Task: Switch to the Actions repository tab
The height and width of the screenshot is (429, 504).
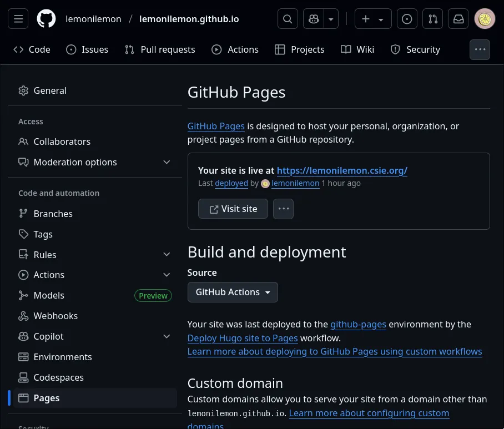Action: pos(235,49)
